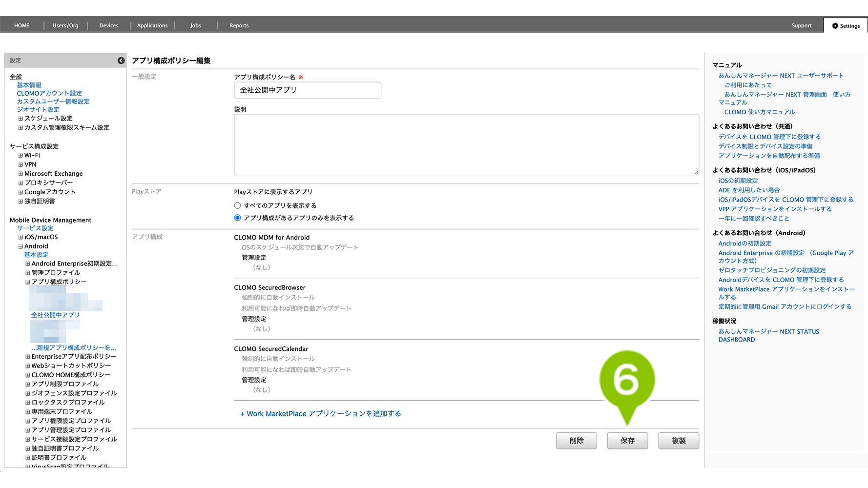The width and height of the screenshot is (868, 488).
Task: Expand iOS/macOS tree node
Action: click(x=21, y=237)
